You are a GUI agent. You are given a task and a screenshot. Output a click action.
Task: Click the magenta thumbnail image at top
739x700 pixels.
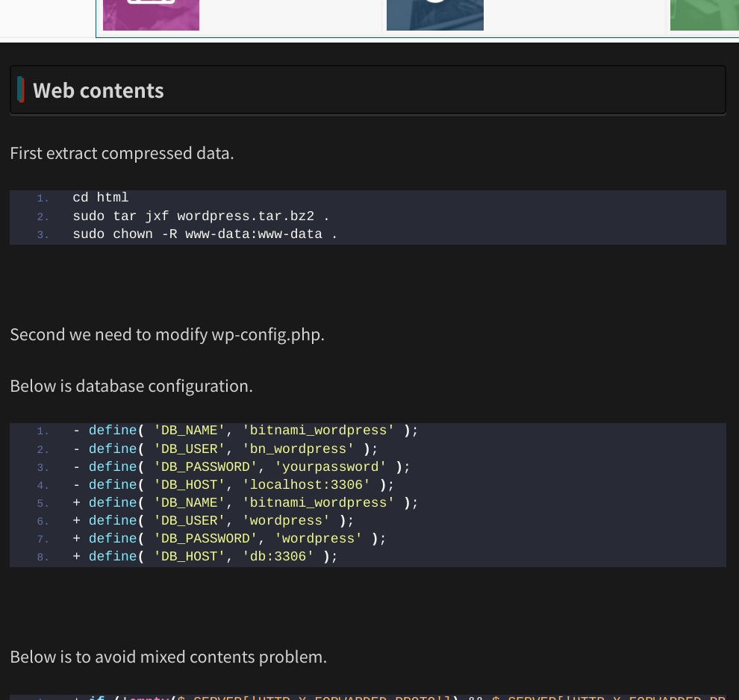click(x=151, y=15)
